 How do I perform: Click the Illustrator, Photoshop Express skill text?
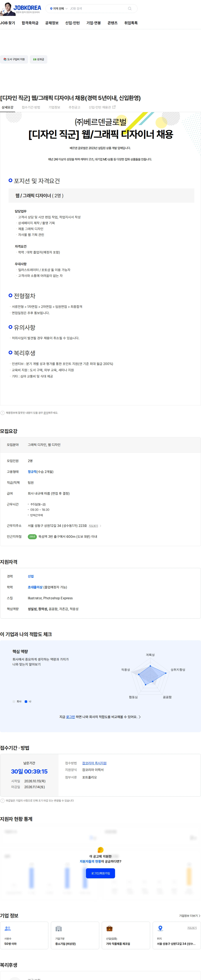pyautogui.click(x=50, y=598)
